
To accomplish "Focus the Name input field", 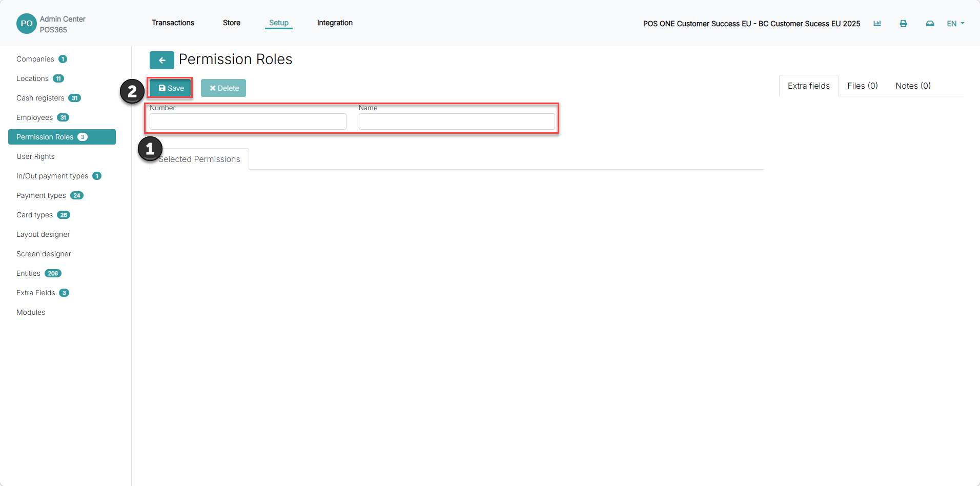I will tap(457, 121).
